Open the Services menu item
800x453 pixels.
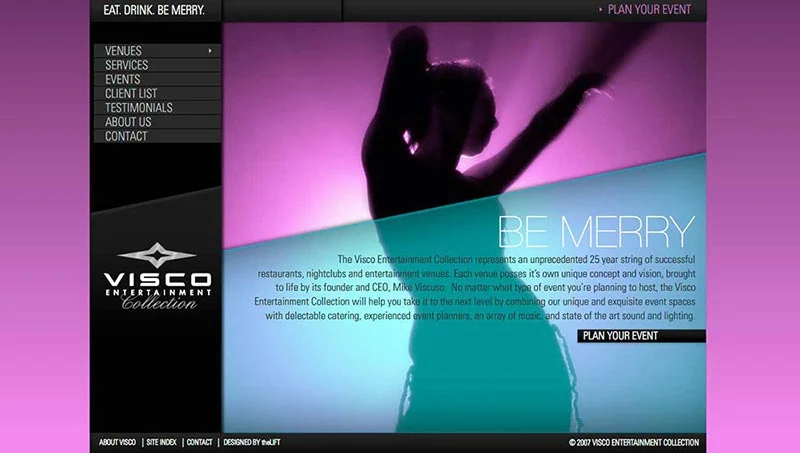coord(157,65)
